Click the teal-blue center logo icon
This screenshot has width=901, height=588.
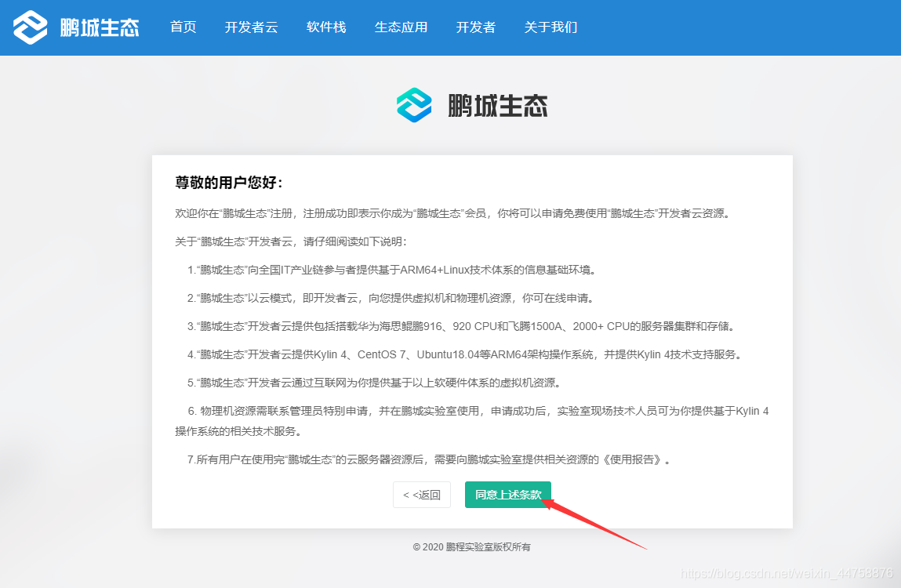click(414, 105)
